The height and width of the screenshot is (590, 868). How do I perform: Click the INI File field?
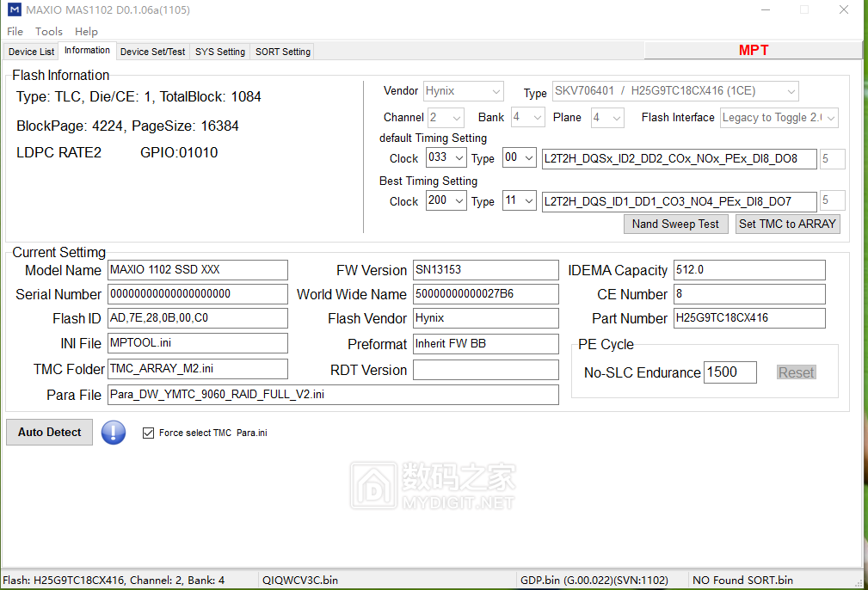[198, 343]
